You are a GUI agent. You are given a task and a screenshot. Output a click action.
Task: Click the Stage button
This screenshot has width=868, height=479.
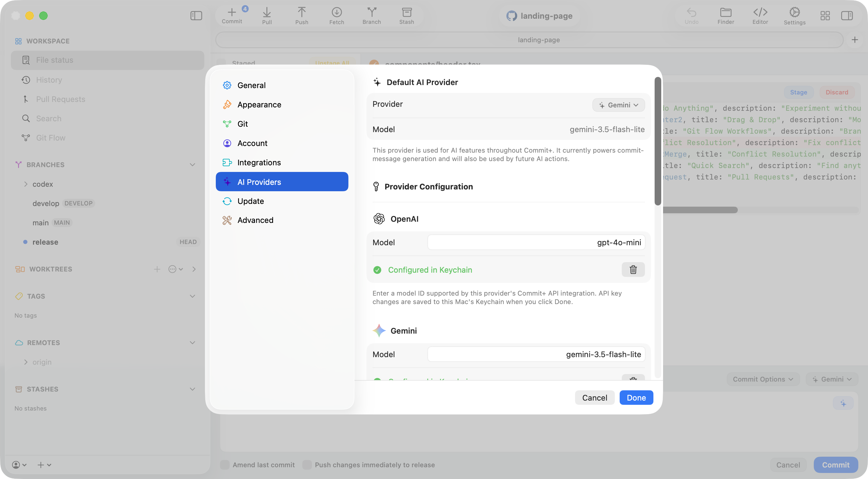(x=798, y=92)
